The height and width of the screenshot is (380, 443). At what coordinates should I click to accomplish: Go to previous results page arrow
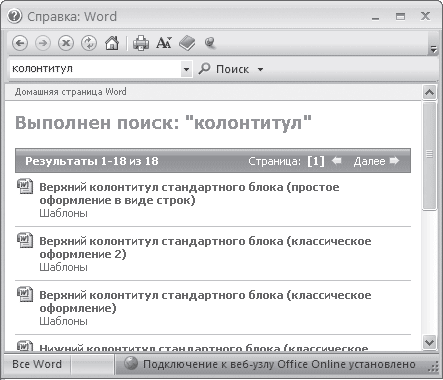(337, 161)
